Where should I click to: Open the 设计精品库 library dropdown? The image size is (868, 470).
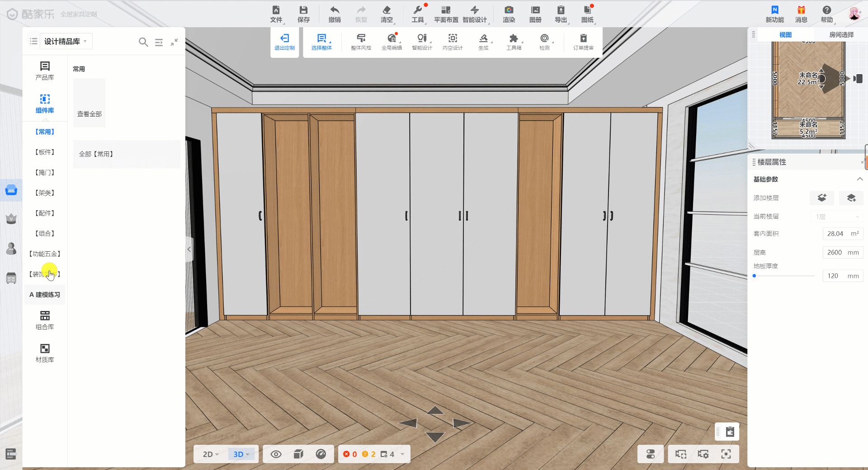(x=66, y=42)
